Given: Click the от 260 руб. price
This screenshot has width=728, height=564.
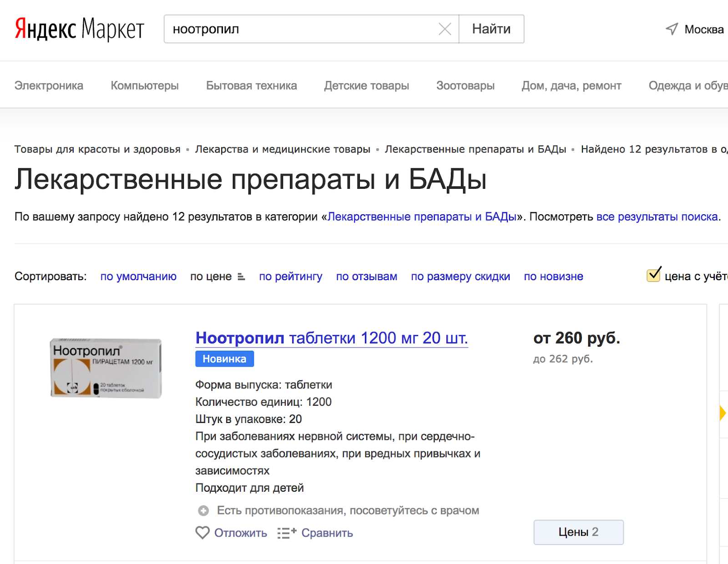Looking at the screenshot, I should 576,338.
